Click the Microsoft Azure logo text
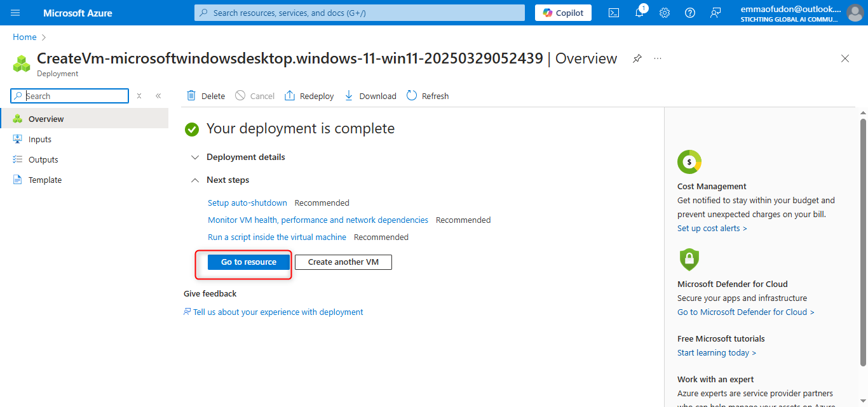 (78, 13)
